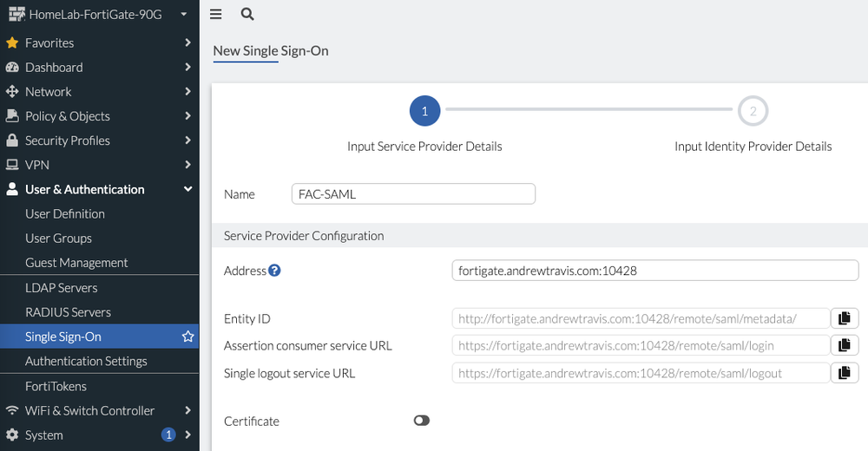Click the Address help question-mark icon

tap(274, 271)
